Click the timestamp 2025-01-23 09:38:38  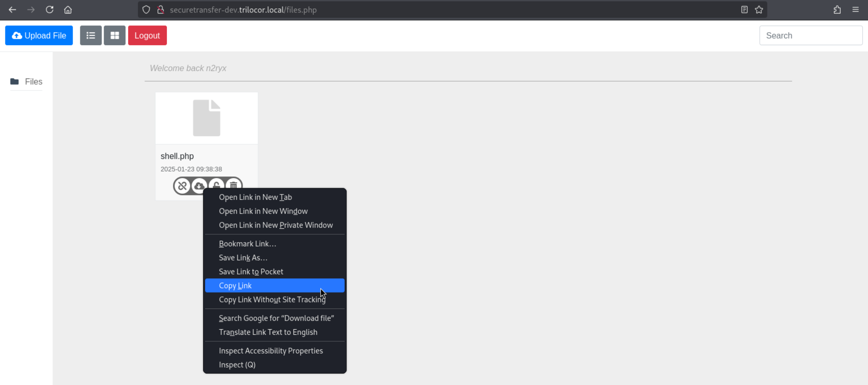click(191, 170)
